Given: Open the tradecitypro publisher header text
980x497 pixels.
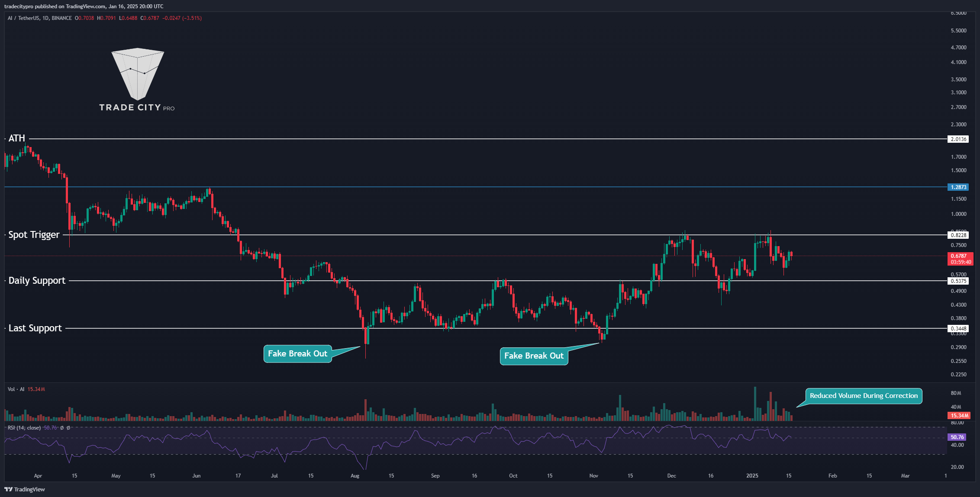Looking at the screenshot, I should click(84, 6).
